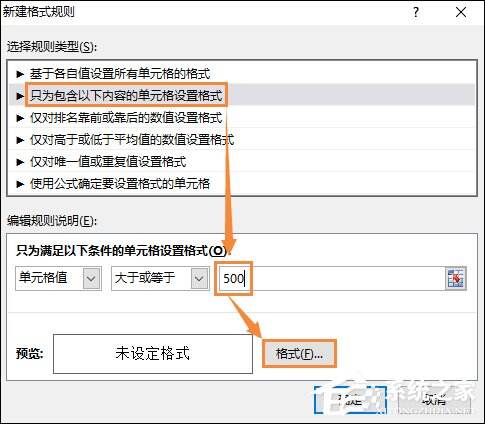485x424 pixels.
Task: Click the 只为满足以下条件的单元格设置格式 heading
Action: [124, 251]
